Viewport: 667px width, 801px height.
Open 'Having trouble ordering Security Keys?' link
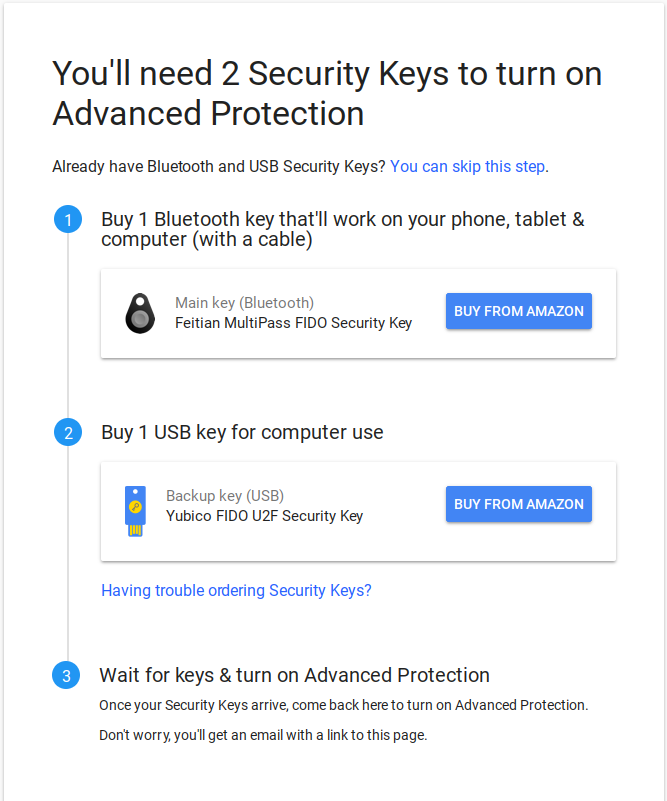[236, 590]
